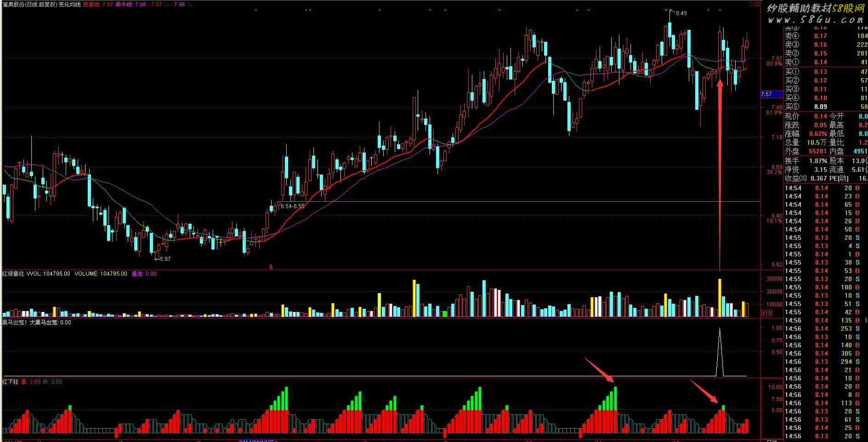This screenshot has width=868, height=442.
Task: Click the 流通 circulating shares label
Action: click(837, 170)
